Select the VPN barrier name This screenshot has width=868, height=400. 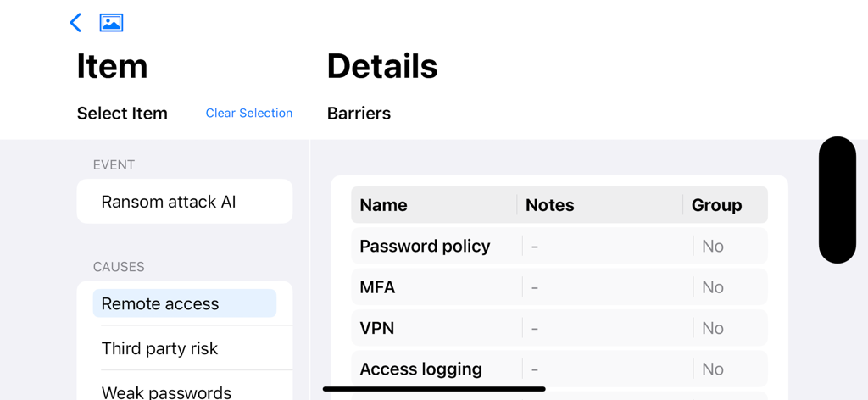(377, 328)
